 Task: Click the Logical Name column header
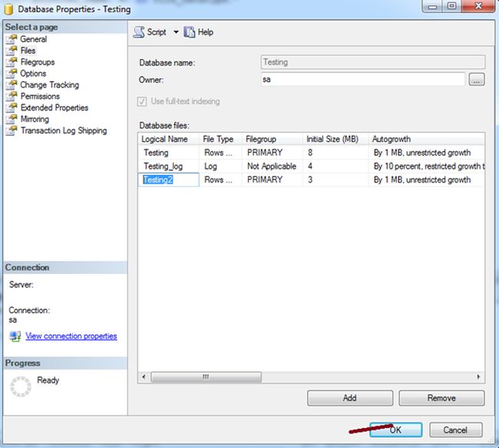(170, 139)
